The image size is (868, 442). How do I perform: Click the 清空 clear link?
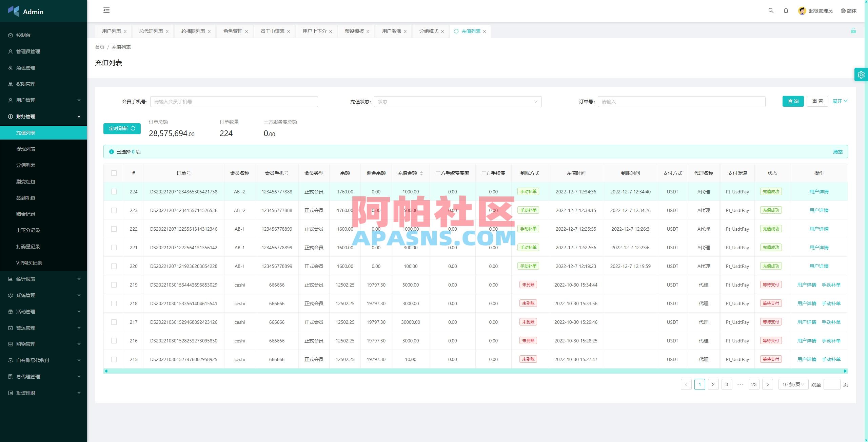838,152
